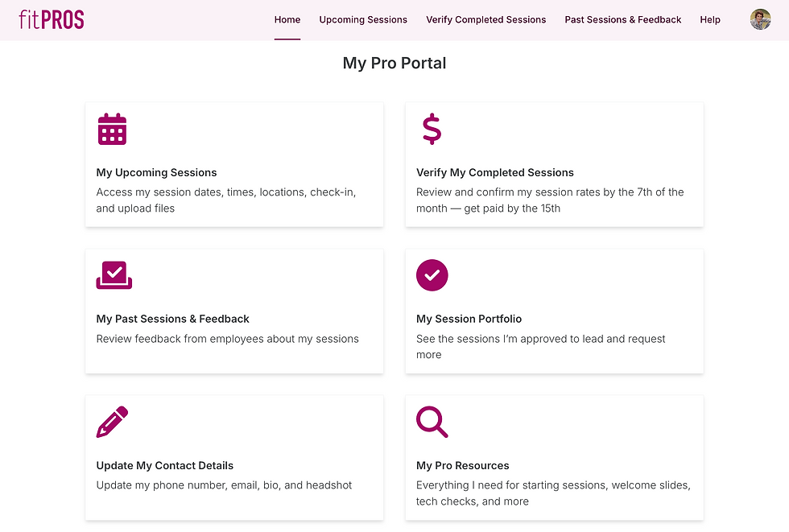Image resolution: width=789 pixels, height=532 pixels.
Task: Open the Help menu item
Action: tap(710, 19)
